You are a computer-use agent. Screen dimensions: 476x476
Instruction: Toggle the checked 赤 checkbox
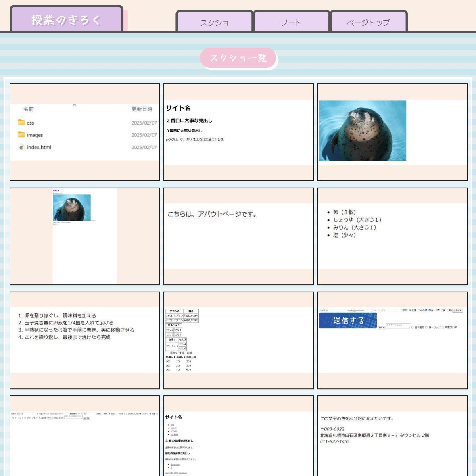(430, 311)
